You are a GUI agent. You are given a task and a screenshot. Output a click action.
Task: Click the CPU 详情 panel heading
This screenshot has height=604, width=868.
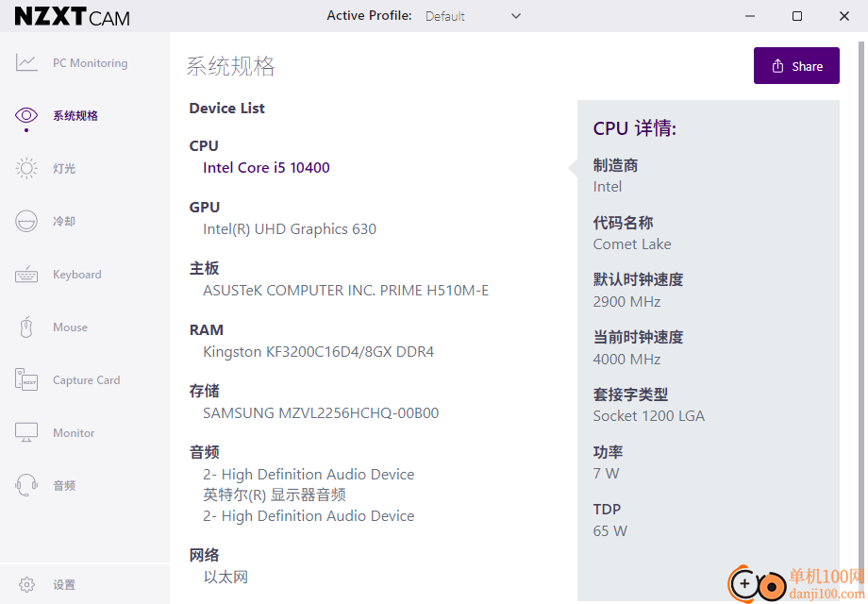635,128
